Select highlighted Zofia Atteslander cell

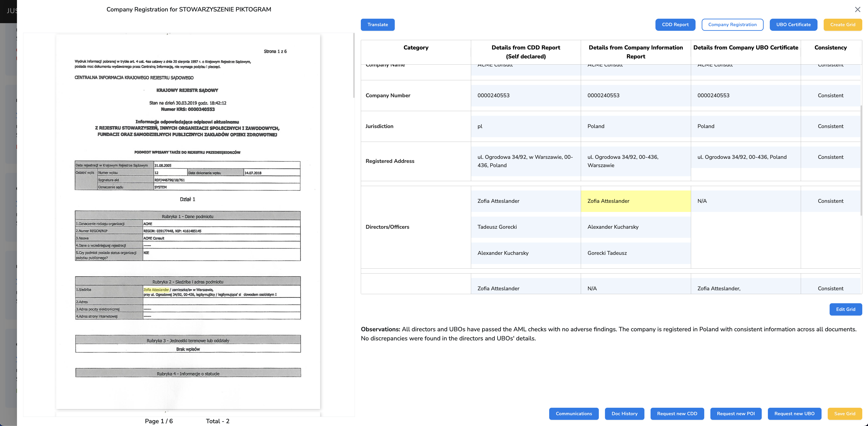pos(636,201)
